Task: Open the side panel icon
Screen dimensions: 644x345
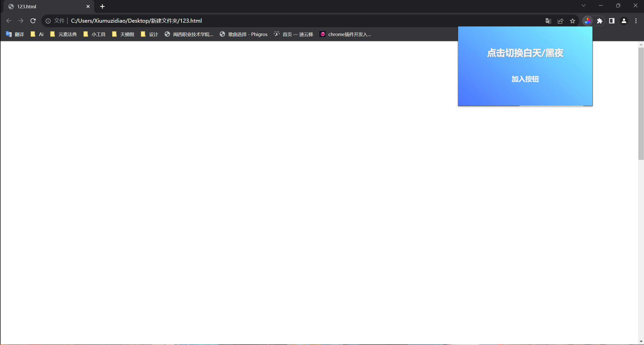Action: coord(612,21)
